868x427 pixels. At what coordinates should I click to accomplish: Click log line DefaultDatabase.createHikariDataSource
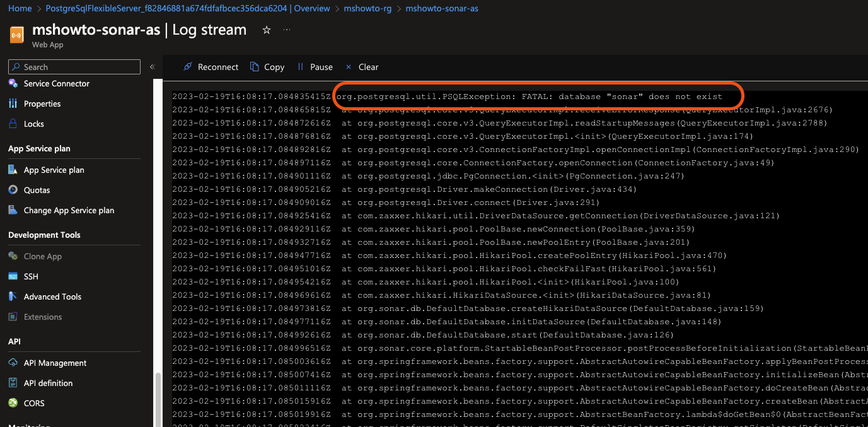[x=468, y=308]
